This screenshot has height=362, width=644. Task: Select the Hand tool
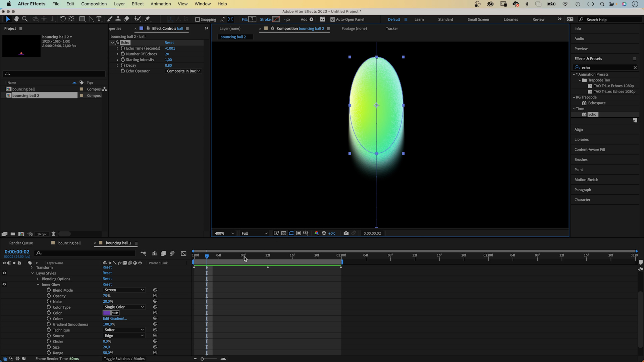(16, 19)
